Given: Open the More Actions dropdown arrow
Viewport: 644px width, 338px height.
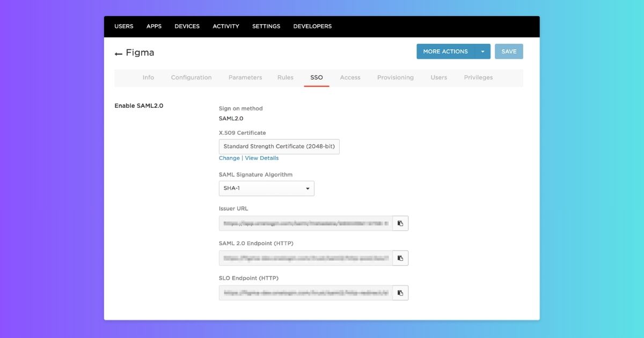Looking at the screenshot, I should pyautogui.click(x=482, y=52).
